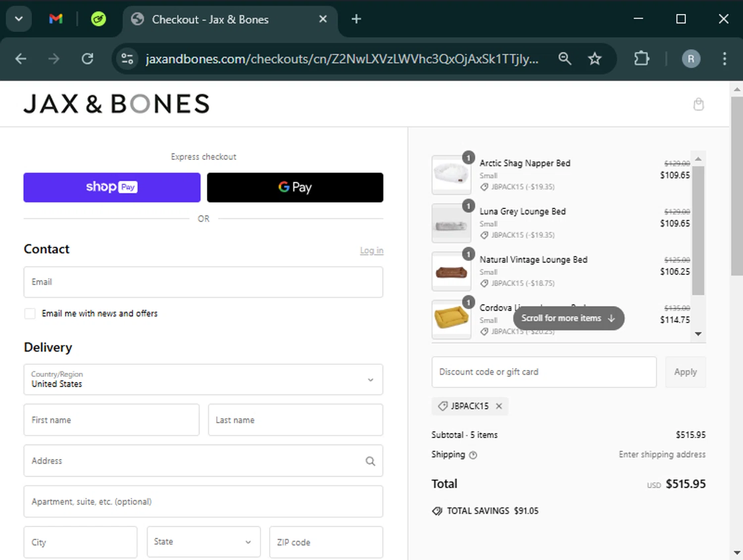The width and height of the screenshot is (743, 560).
Task: Focus the Apartment, suite field
Action: (x=203, y=502)
